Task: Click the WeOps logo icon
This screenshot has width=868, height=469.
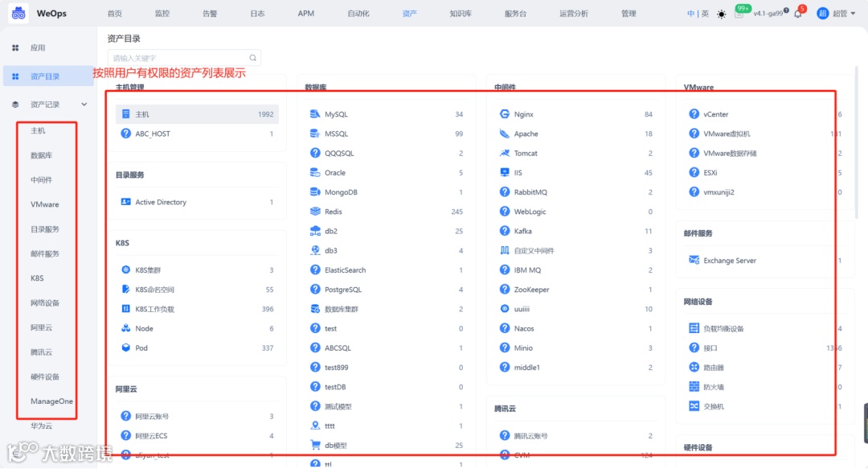Action: point(18,14)
